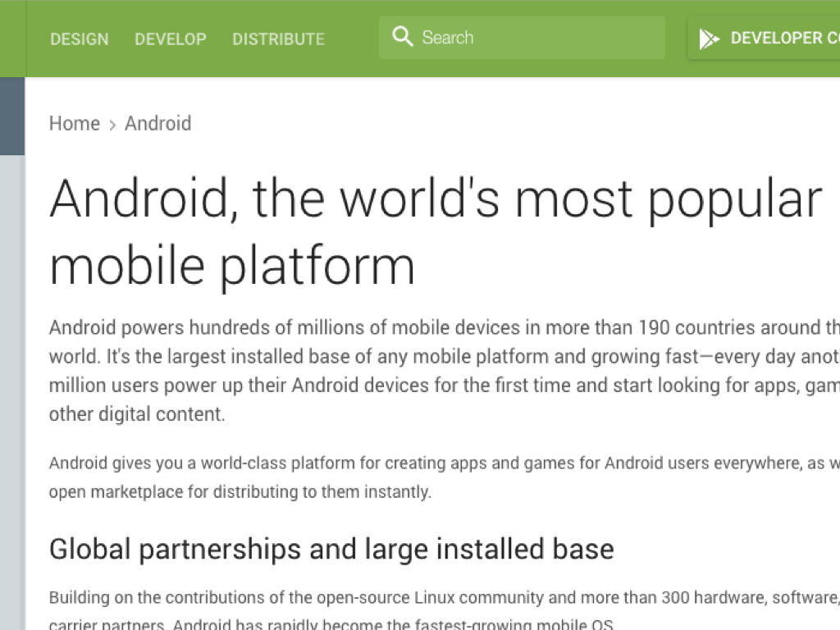Click the Google Play developer console icon
Screen dimensions: 840x630
click(709, 39)
